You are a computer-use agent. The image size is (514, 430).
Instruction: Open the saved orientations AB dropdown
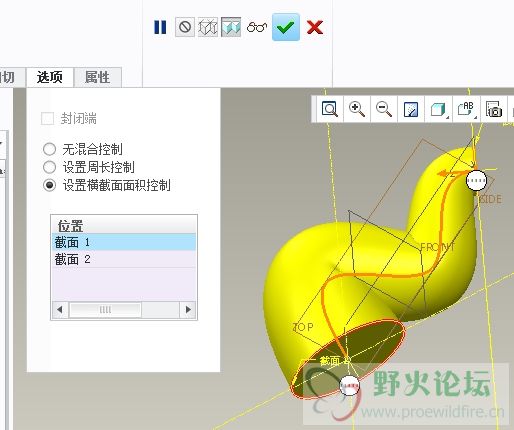pos(467,109)
